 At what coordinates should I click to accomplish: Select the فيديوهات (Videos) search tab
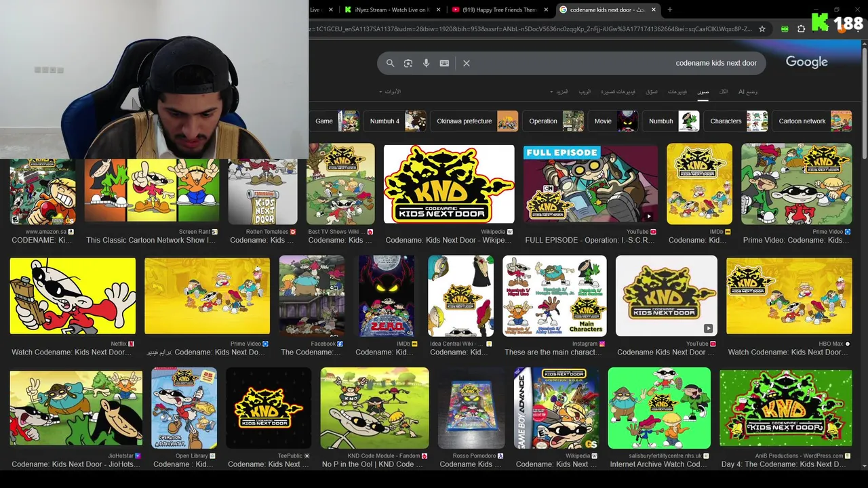point(677,91)
